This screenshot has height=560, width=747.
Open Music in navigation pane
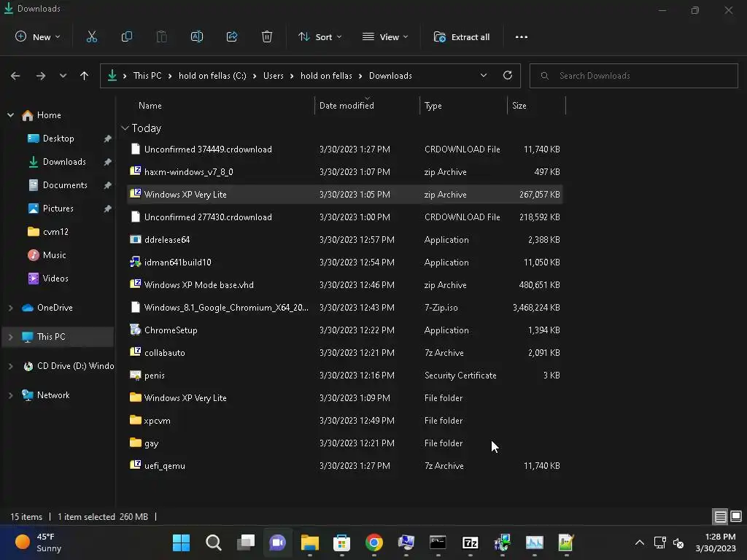coord(54,255)
